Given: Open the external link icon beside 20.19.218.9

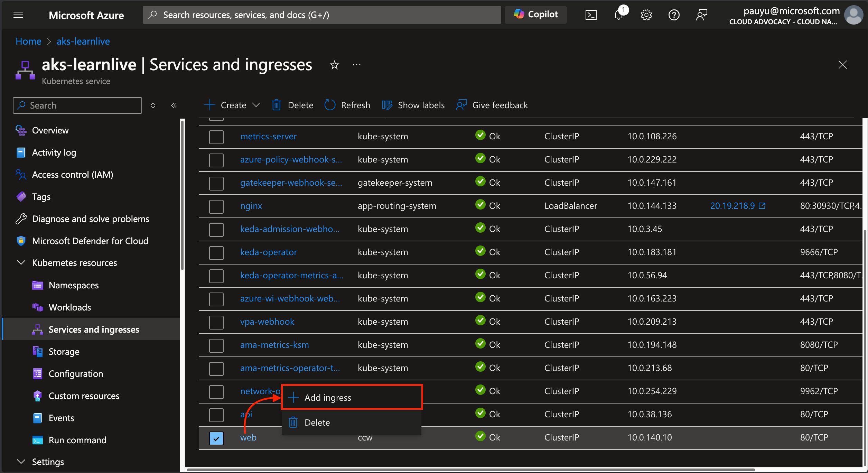Looking at the screenshot, I should coord(762,206).
